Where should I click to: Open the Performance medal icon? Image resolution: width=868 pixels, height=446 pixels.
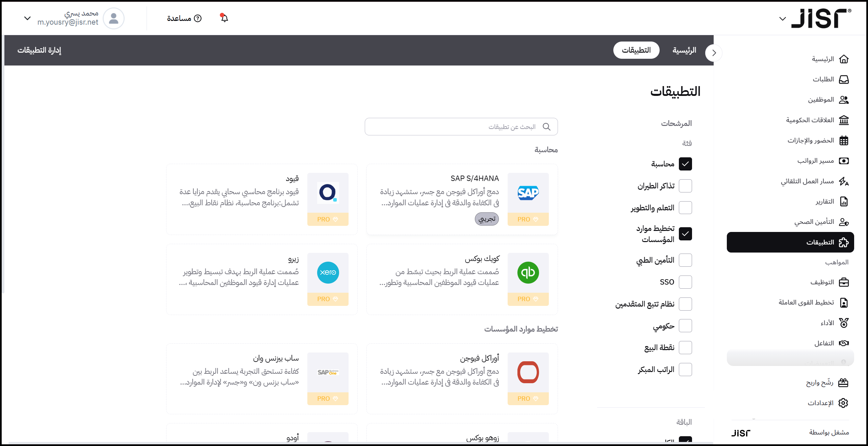844,323
